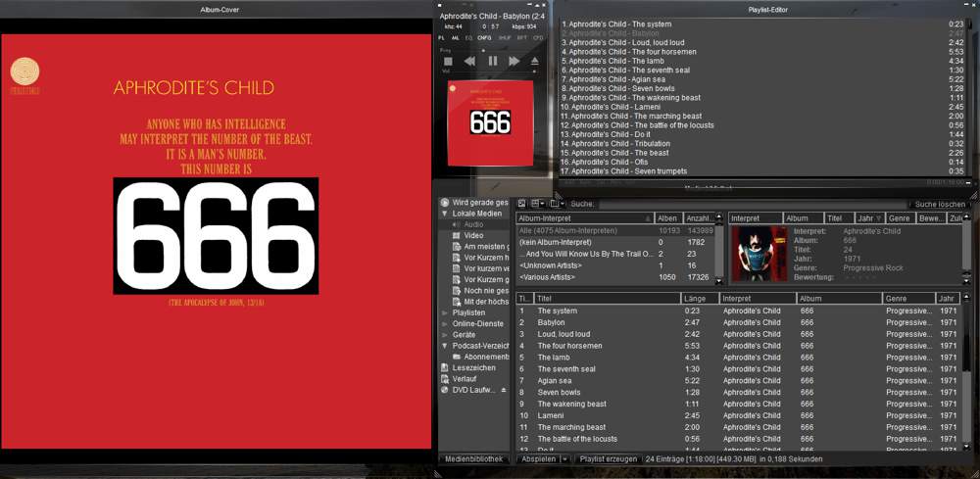Open Verlauf in the library sidebar
Viewport: 980px width, 479px height.
(467, 379)
